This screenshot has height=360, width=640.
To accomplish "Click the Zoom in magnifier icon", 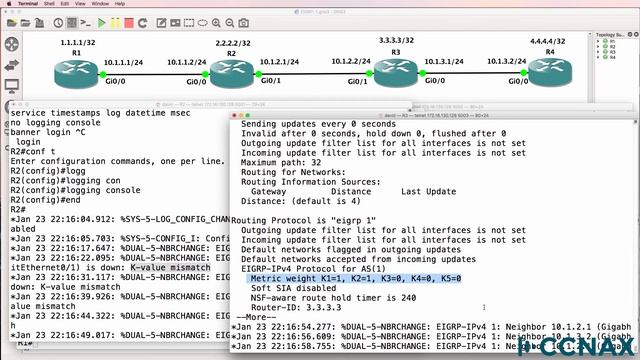I will click(x=216, y=23).
